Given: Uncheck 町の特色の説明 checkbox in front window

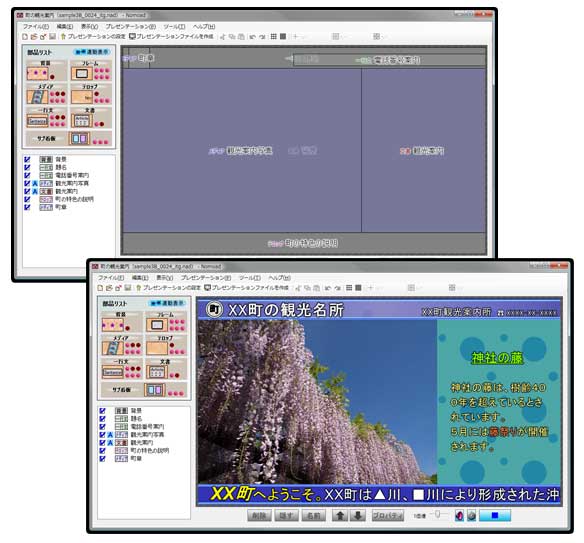Looking at the screenshot, I should click(102, 451).
